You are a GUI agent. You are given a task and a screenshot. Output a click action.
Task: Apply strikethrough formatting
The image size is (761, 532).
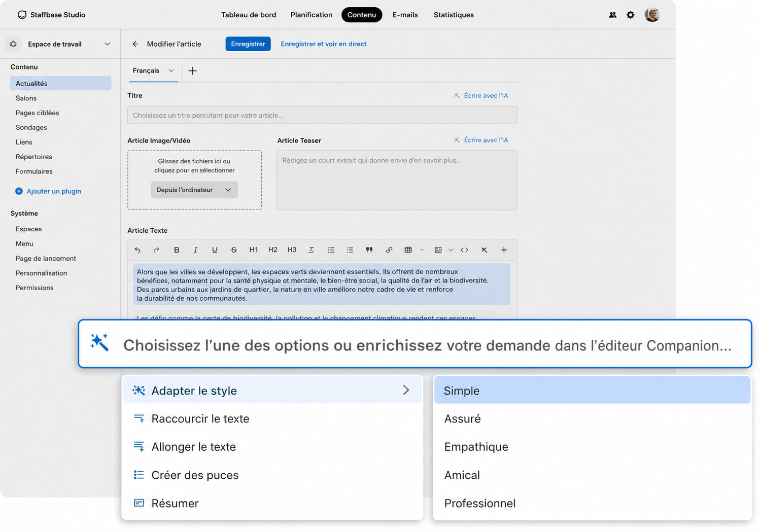(234, 250)
